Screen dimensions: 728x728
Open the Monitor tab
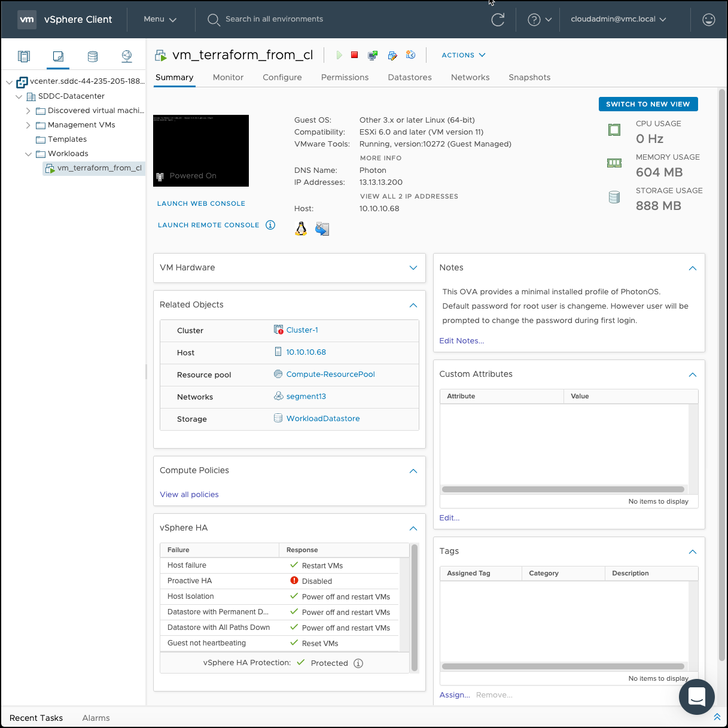pyautogui.click(x=228, y=77)
